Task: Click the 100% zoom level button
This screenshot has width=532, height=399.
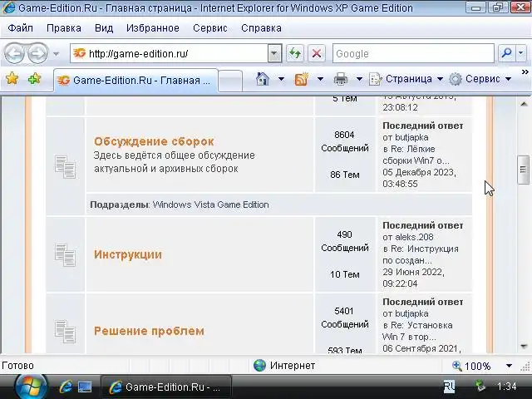Action: (x=472, y=366)
